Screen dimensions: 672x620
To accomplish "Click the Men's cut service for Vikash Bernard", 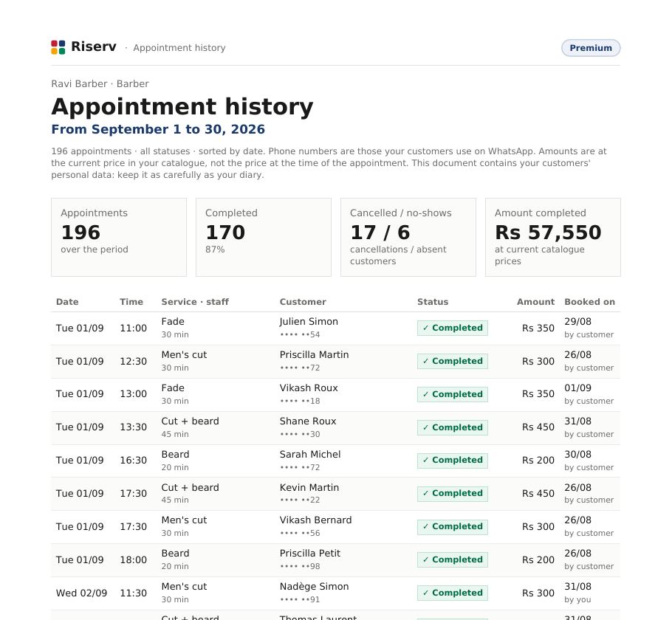I will click(x=184, y=520).
